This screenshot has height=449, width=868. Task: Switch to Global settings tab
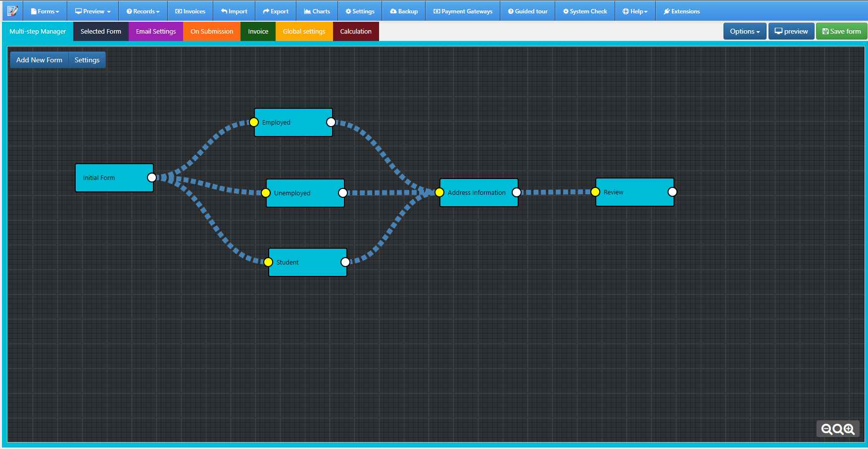point(304,31)
